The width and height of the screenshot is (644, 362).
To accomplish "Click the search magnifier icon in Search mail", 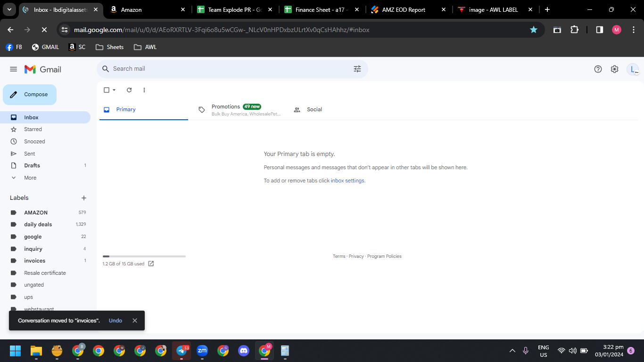I will [106, 69].
